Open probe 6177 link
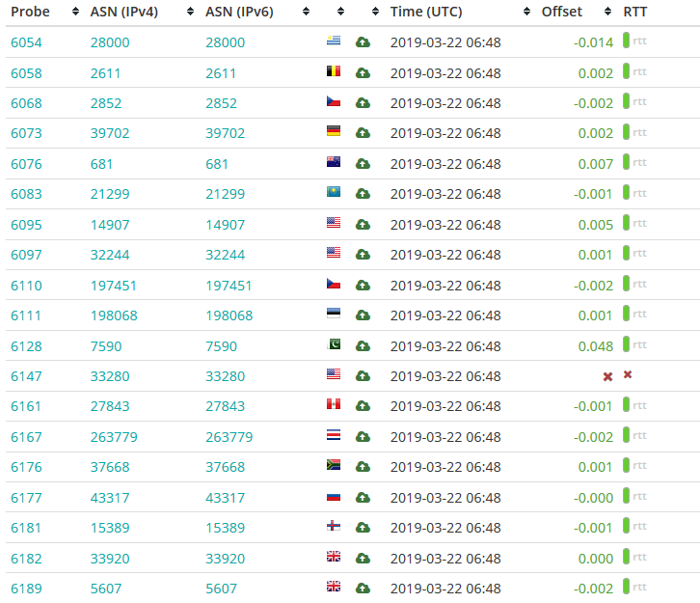This screenshot has width=700, height=603. click(26, 498)
